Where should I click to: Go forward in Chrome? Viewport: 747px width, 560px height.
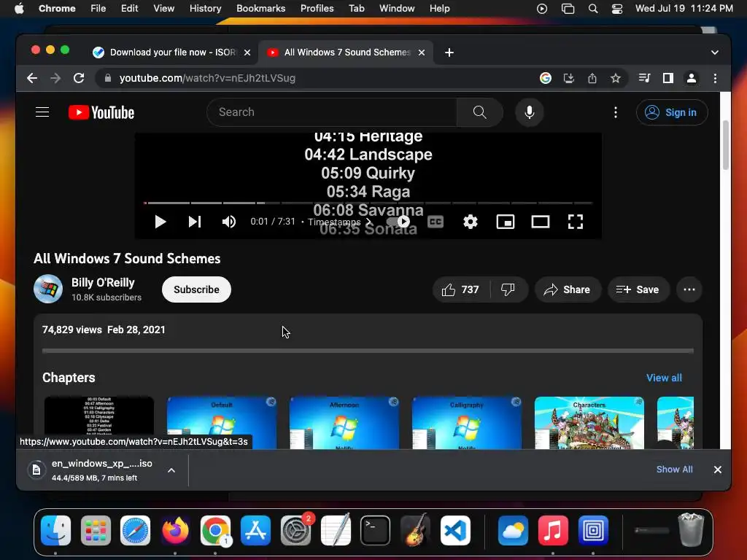[55, 78]
